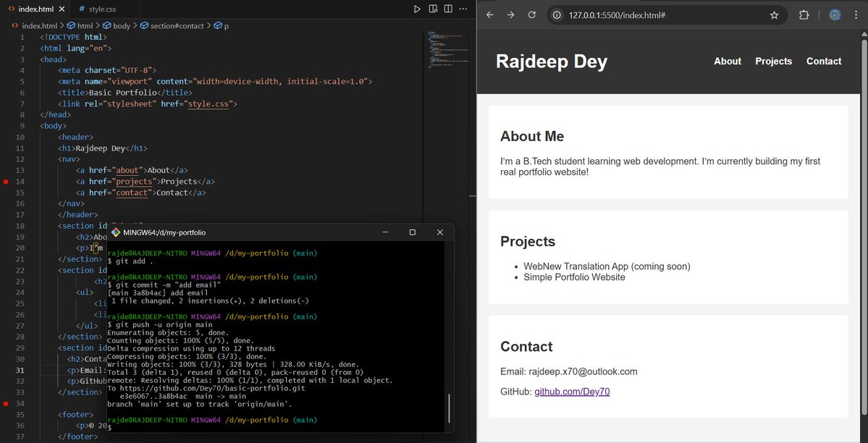Click line number 1 in the gutter
The image size is (868, 443).
coord(22,37)
